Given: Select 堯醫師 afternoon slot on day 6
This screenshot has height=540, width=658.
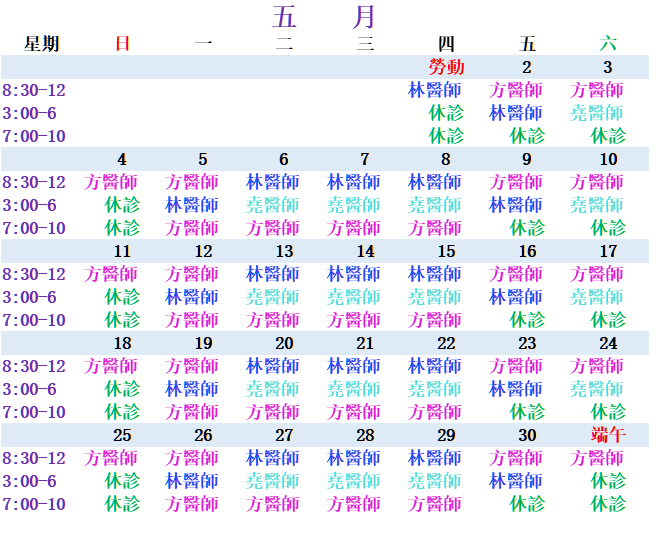Looking at the screenshot, I should 272,205.
